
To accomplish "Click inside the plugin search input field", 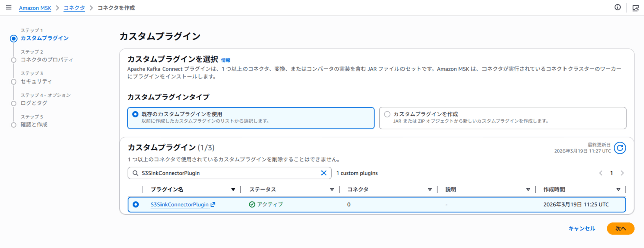I will click(x=226, y=173).
